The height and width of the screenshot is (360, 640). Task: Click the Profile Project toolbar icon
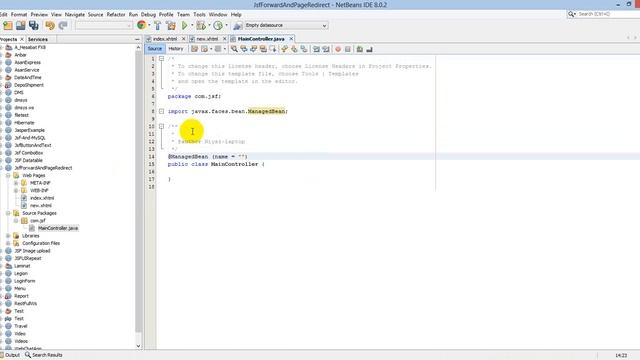(218, 25)
